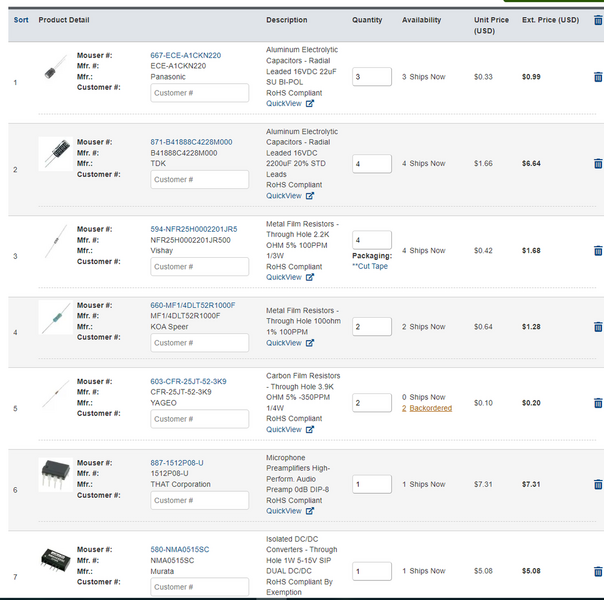Delete the TDK B41888C4228M000 capacitor row
This screenshot has width=604, height=600.
[x=597, y=163]
